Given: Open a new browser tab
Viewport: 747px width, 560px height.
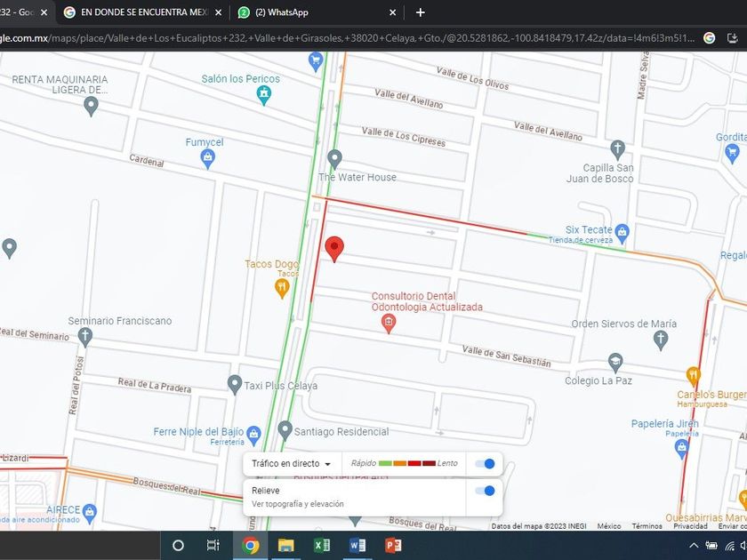Looking at the screenshot, I should coord(421,12).
